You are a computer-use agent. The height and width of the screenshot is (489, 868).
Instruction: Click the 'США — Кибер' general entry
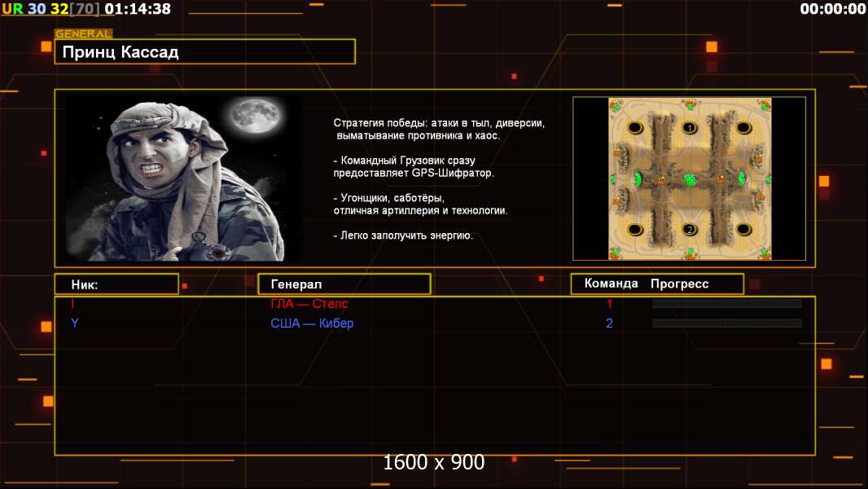(x=312, y=324)
